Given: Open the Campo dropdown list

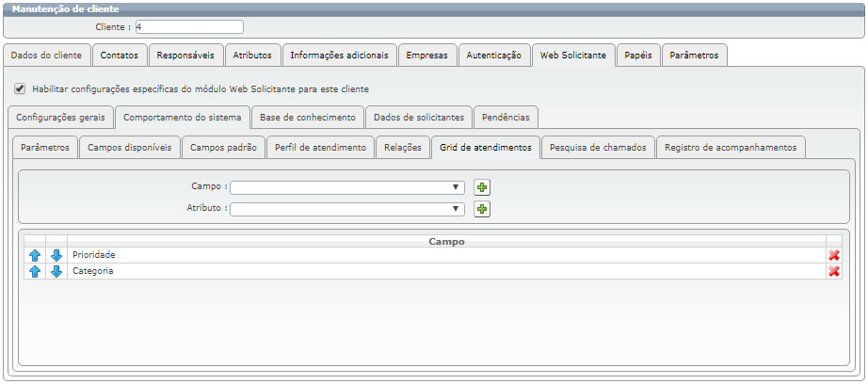Looking at the screenshot, I should (347, 187).
